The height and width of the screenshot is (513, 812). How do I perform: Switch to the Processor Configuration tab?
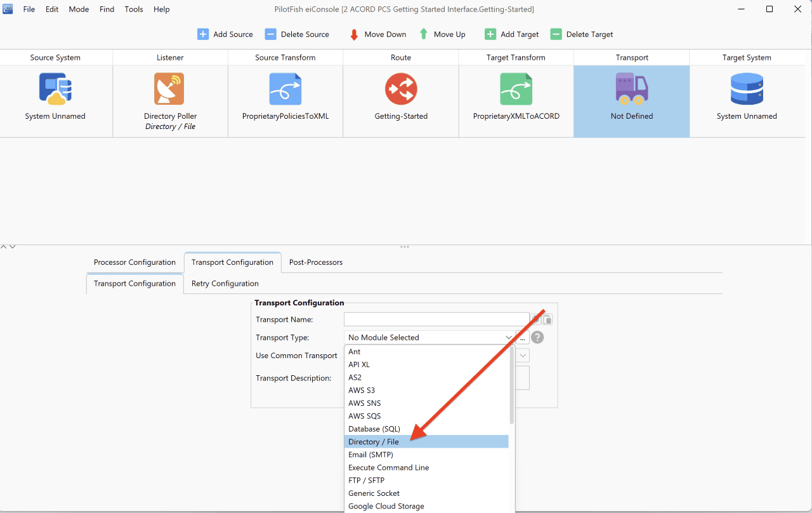(134, 262)
